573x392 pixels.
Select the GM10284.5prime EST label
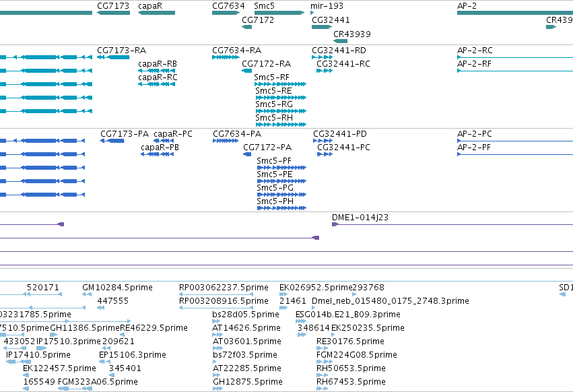tap(117, 288)
